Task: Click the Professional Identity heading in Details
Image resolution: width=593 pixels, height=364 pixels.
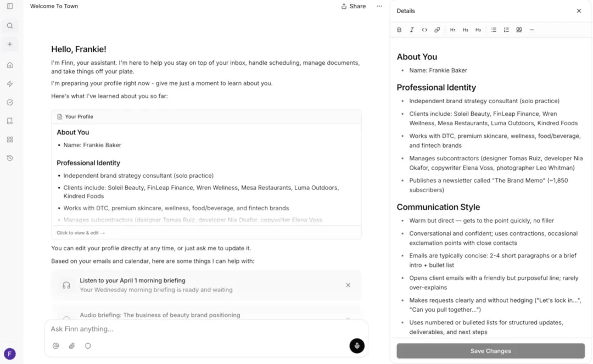Action: coord(436,87)
